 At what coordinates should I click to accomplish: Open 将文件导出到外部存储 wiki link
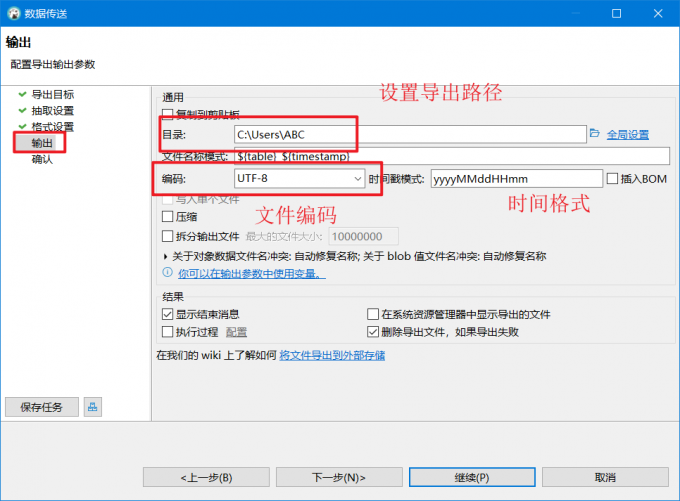coord(332,355)
